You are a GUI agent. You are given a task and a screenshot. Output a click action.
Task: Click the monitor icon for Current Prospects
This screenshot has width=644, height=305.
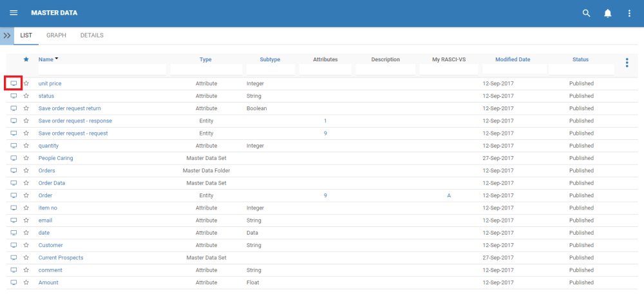14,258
